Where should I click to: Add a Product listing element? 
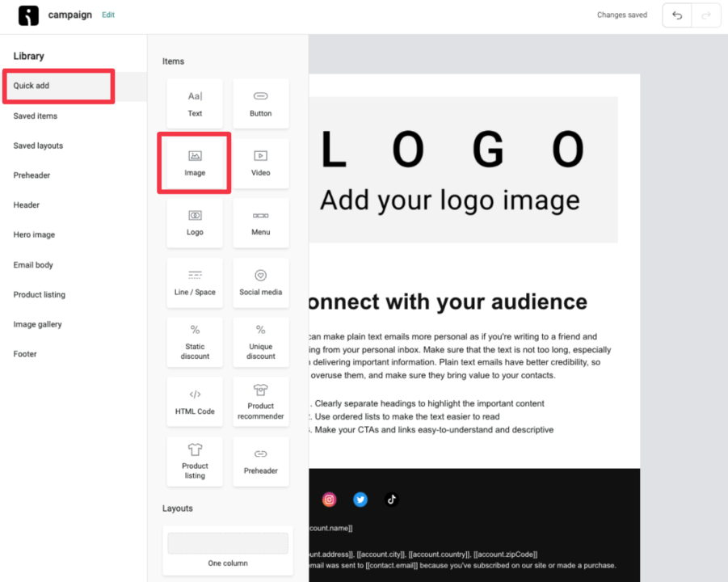194,462
